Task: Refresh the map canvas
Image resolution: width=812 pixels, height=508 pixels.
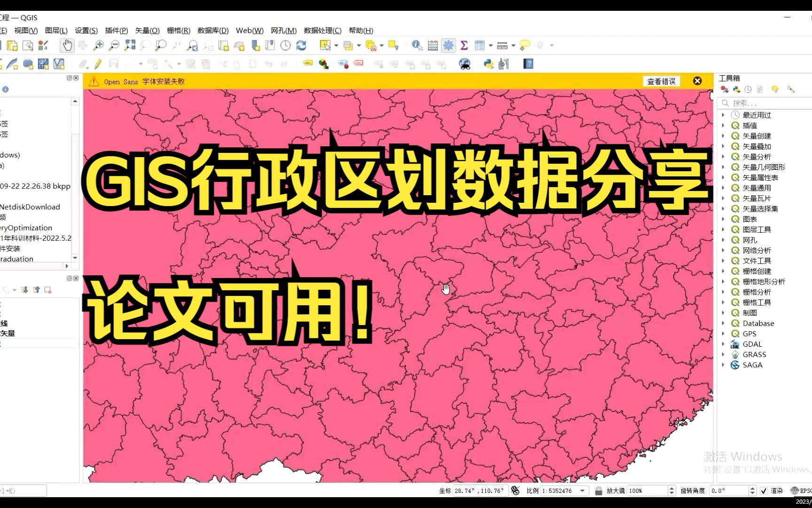Action: click(301, 45)
